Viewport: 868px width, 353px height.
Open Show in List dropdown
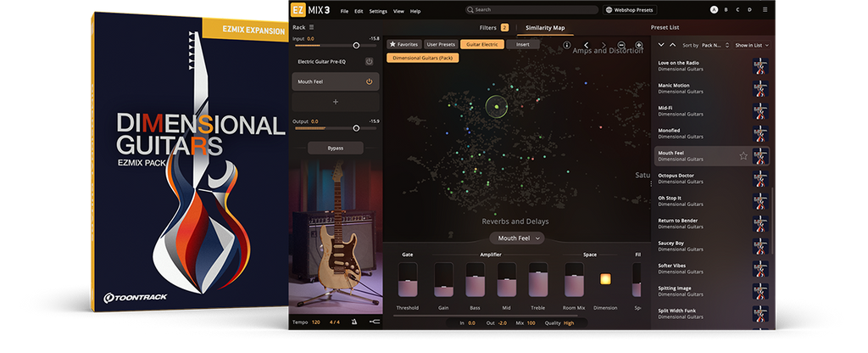(x=752, y=45)
